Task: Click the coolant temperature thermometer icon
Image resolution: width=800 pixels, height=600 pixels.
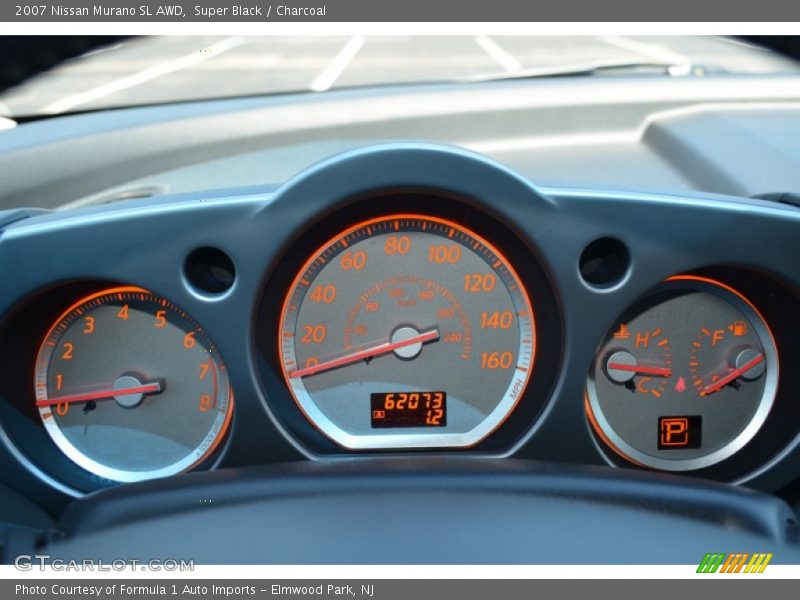Action: click(622, 332)
